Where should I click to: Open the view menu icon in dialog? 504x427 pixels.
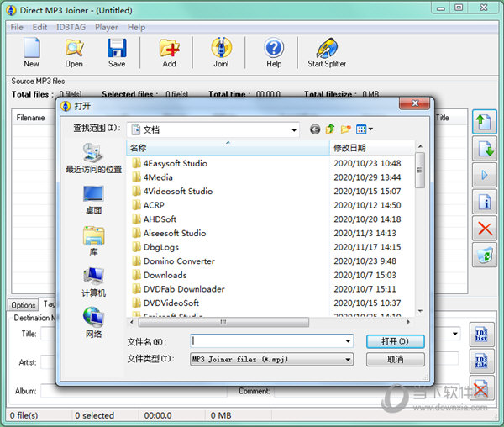pos(365,129)
